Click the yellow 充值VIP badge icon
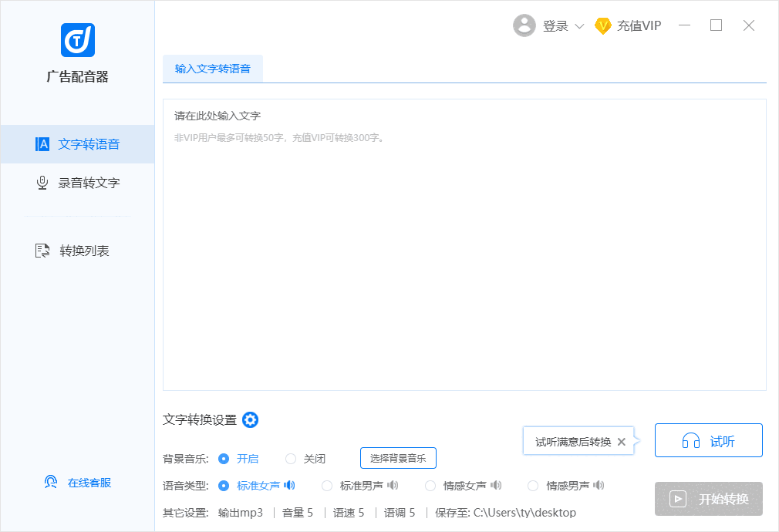This screenshot has width=779, height=532. tap(605, 25)
